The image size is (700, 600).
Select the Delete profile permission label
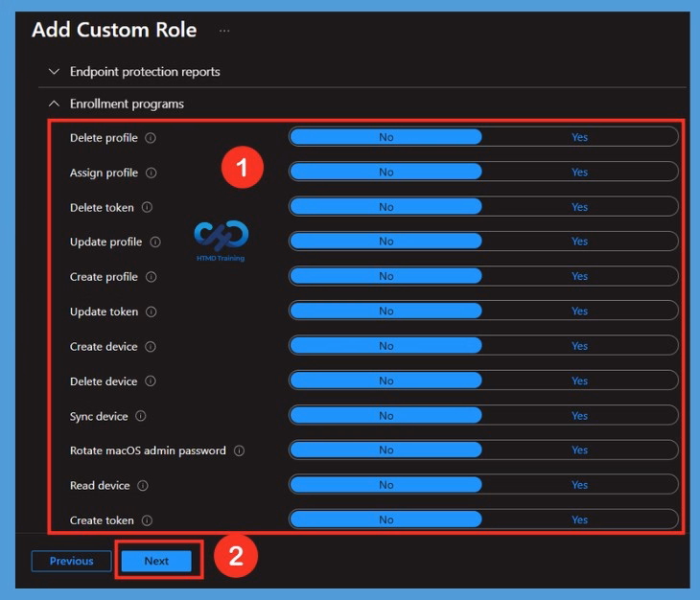pos(104,138)
